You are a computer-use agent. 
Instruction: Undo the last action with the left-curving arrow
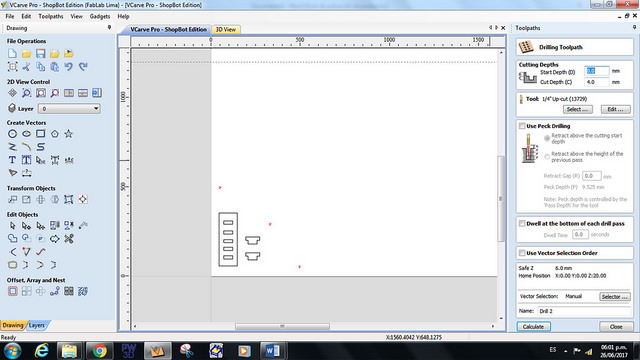(x=69, y=67)
